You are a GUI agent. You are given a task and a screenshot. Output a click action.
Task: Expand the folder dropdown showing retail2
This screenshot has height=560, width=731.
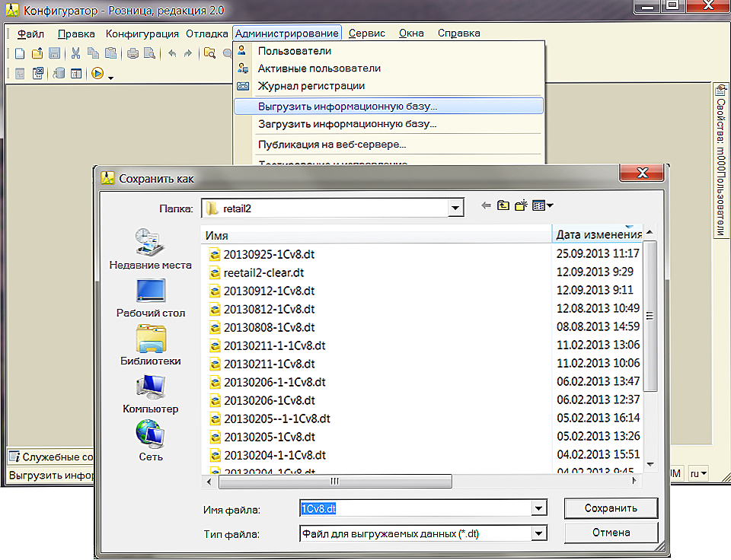(x=456, y=208)
